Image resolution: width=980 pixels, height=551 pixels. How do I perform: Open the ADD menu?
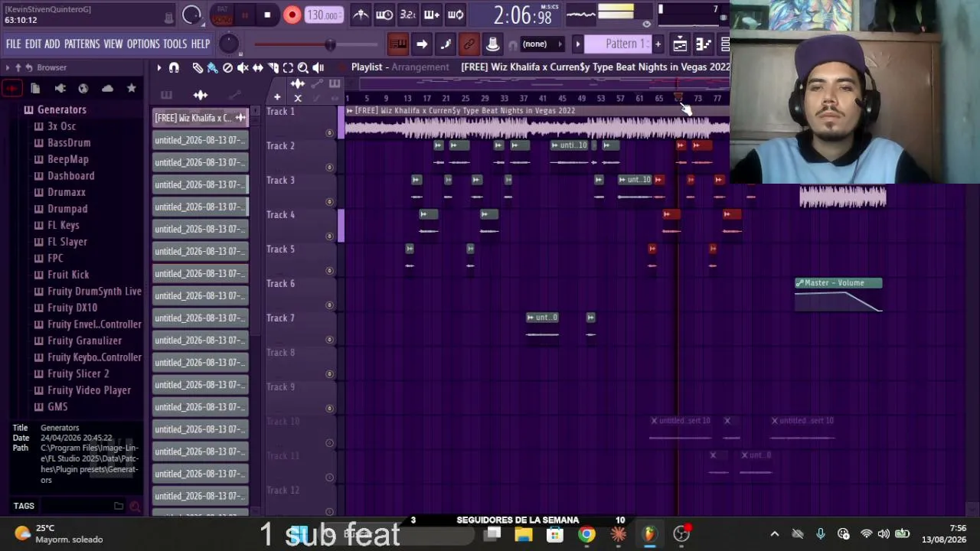[x=52, y=44]
